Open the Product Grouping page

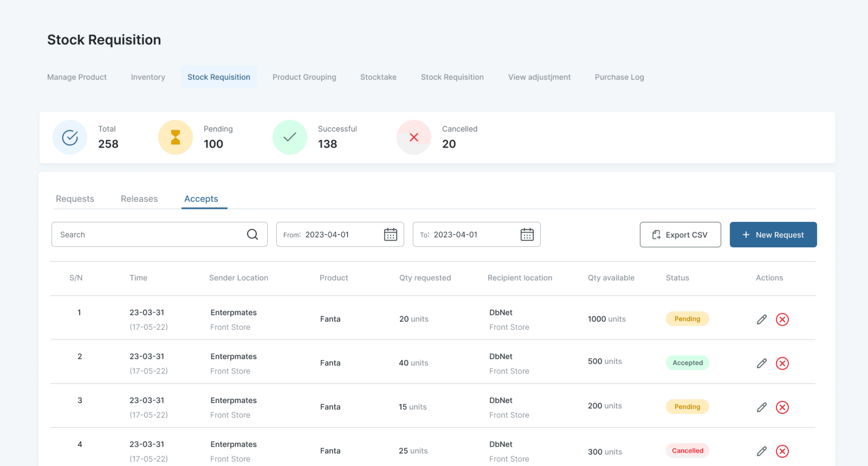click(x=304, y=77)
